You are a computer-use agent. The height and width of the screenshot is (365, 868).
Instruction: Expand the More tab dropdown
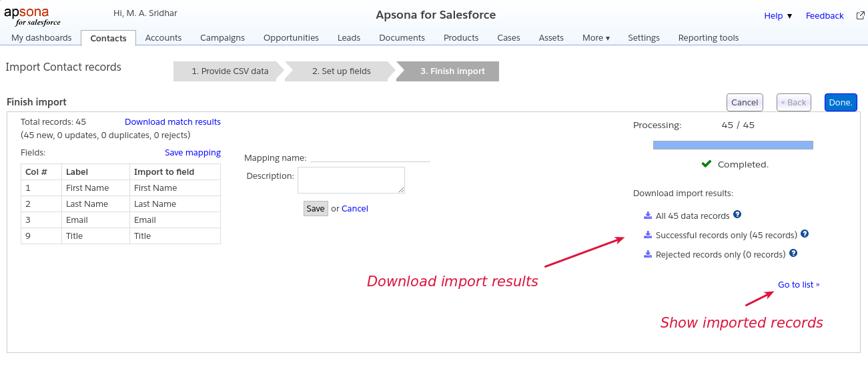(x=596, y=38)
